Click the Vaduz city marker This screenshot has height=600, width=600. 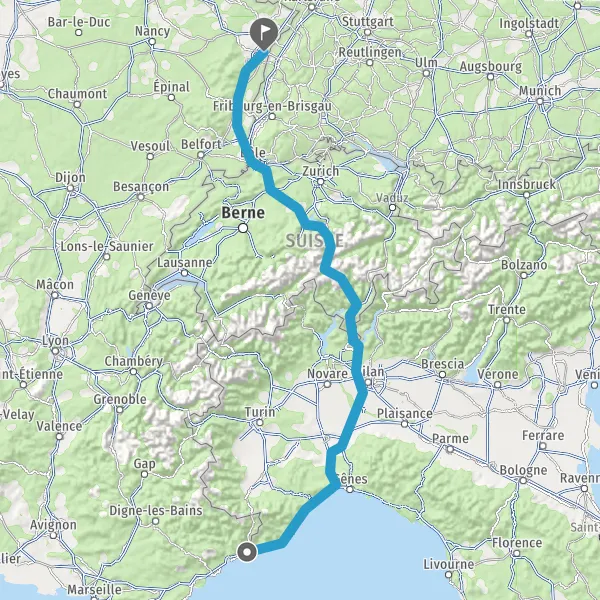(392, 208)
